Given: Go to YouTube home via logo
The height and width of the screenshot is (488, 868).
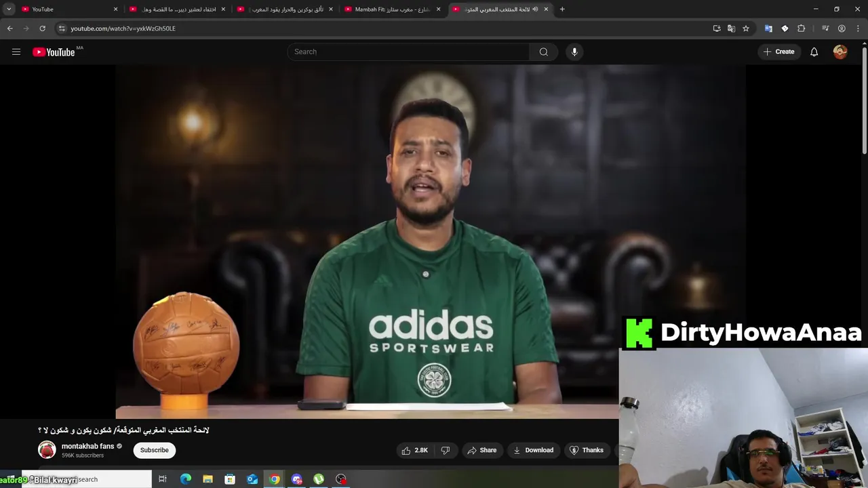Looking at the screenshot, I should (54, 52).
